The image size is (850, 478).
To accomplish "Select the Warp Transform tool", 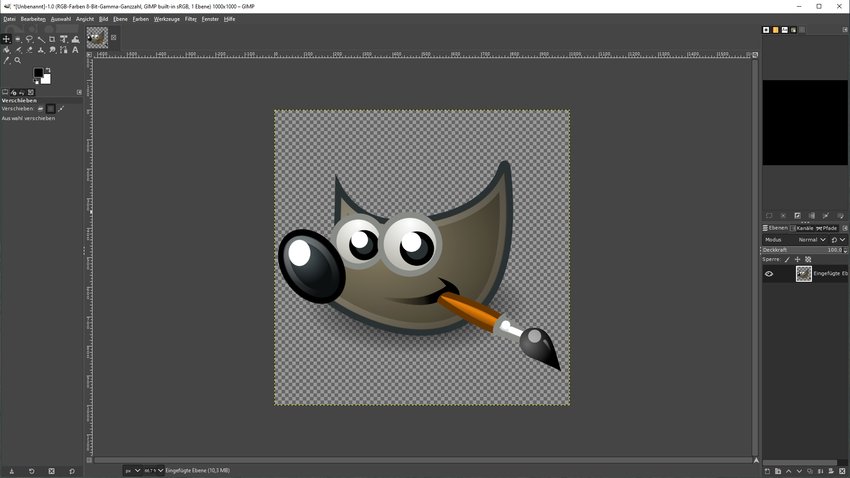I will [x=75, y=39].
